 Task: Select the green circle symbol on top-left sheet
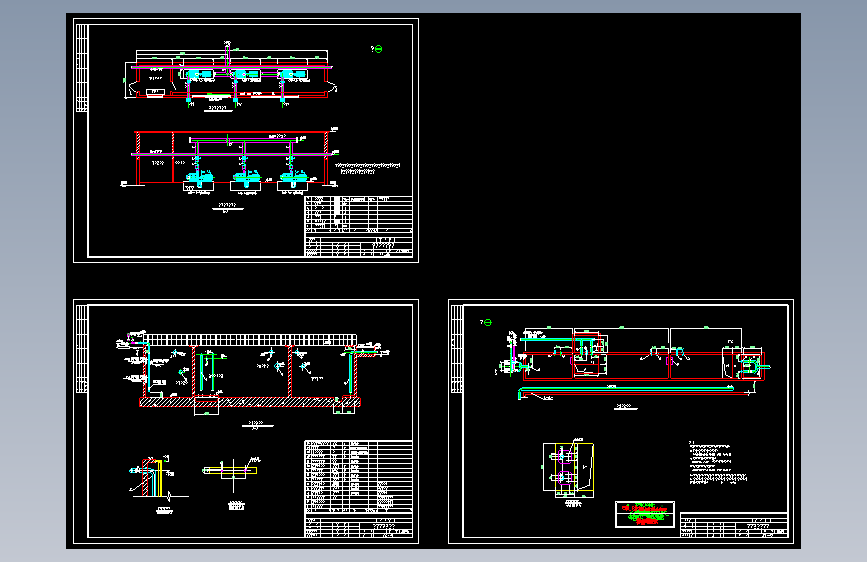click(x=378, y=49)
